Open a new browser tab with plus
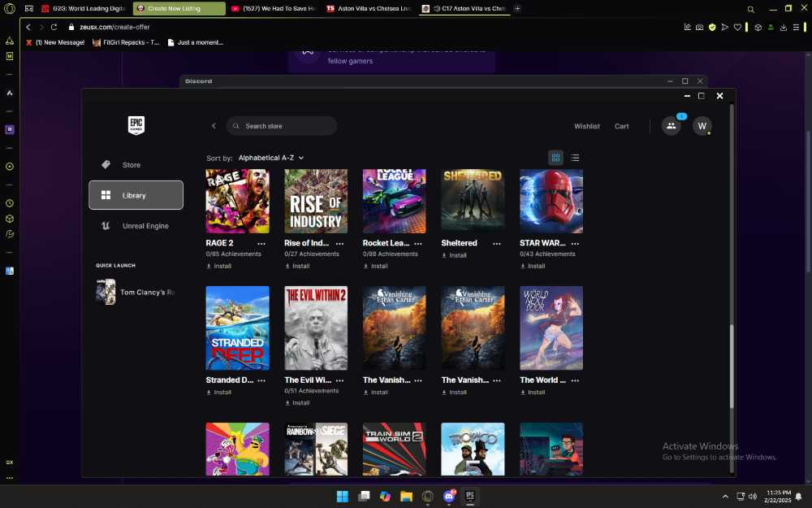The width and height of the screenshot is (812, 508). [x=516, y=8]
